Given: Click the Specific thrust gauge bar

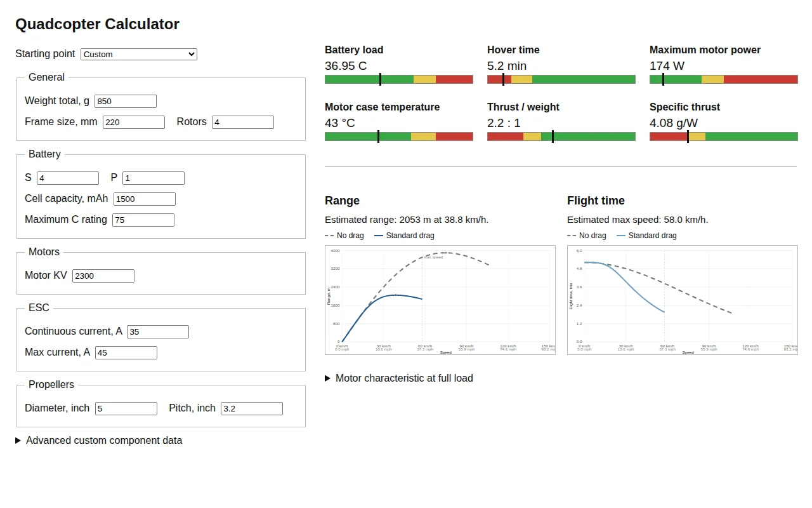Looking at the screenshot, I should click(x=724, y=137).
